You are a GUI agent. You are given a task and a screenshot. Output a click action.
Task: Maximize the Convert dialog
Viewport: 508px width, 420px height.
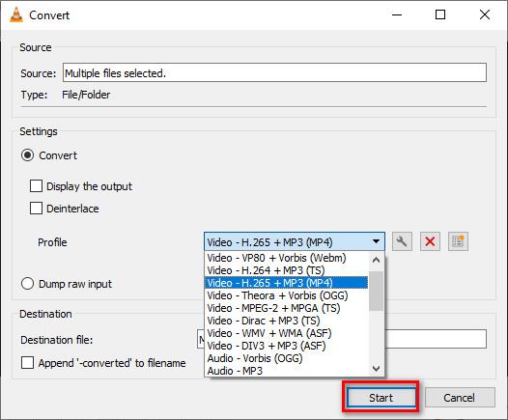pyautogui.click(x=440, y=14)
